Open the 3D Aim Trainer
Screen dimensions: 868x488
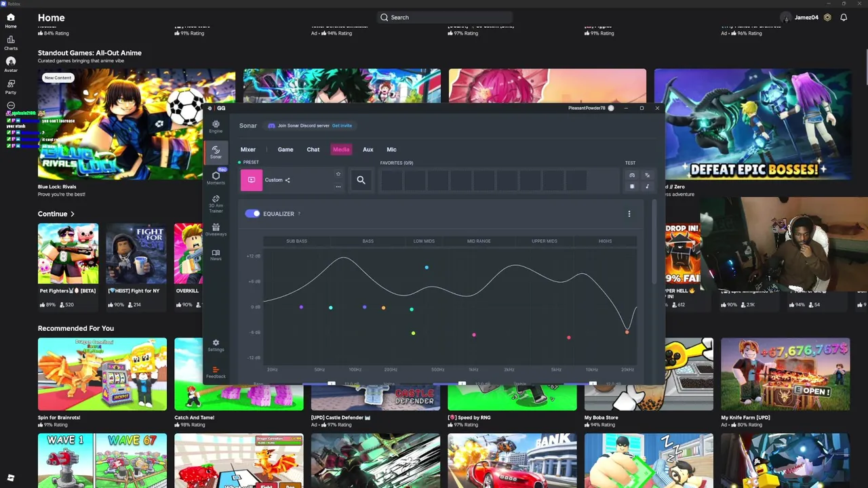[x=216, y=204]
